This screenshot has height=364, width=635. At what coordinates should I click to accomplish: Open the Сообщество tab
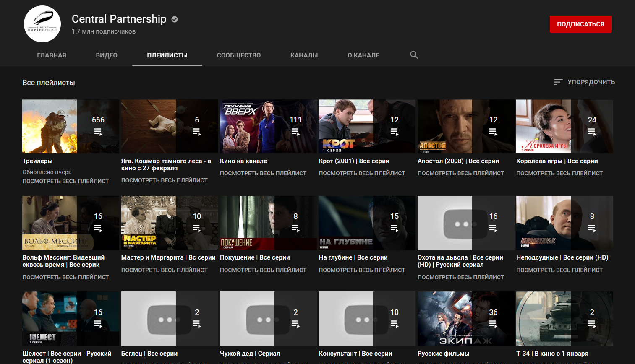(x=239, y=55)
